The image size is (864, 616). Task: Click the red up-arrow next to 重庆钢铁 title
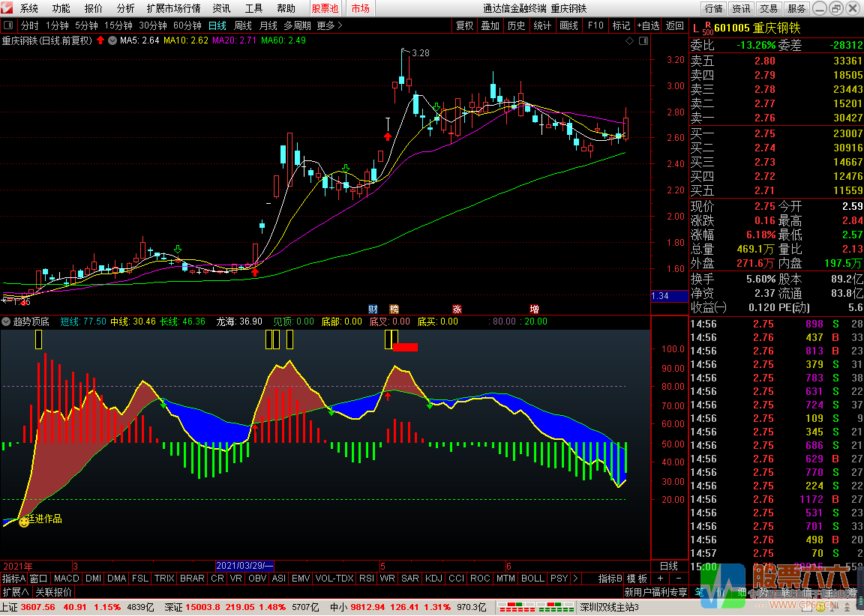click(100, 40)
